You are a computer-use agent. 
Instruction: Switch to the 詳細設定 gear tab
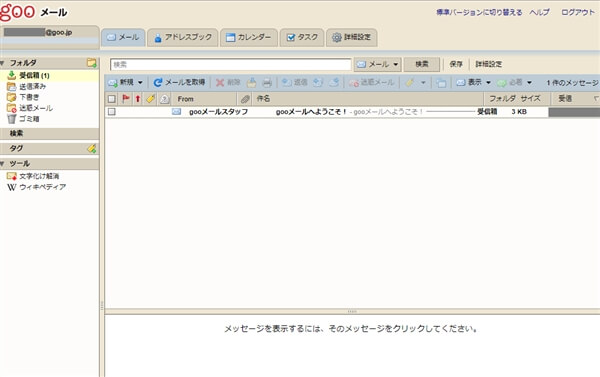tap(352, 38)
